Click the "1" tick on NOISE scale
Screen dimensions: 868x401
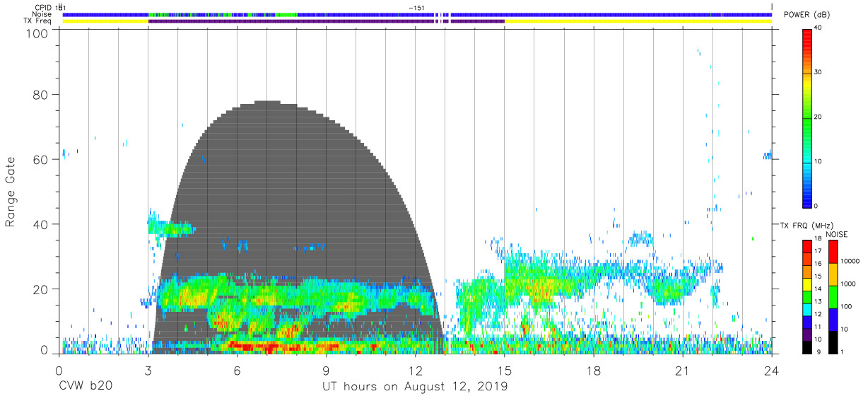tap(843, 351)
